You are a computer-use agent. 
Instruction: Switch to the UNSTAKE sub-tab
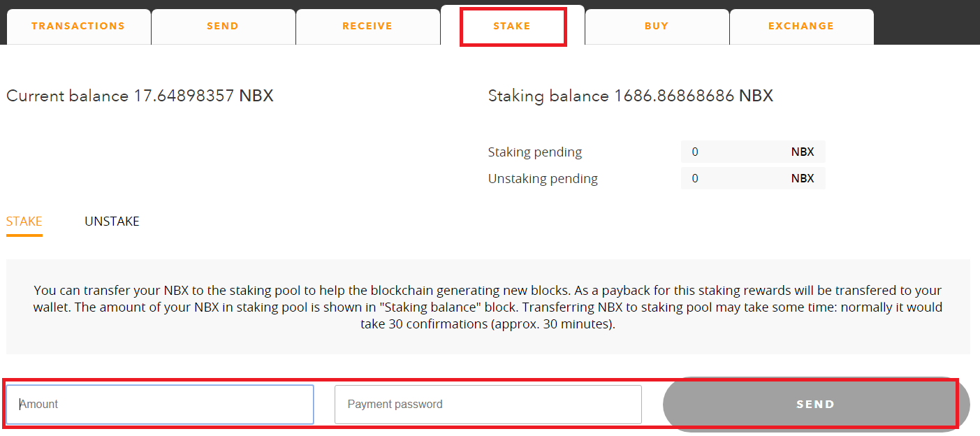coord(112,221)
